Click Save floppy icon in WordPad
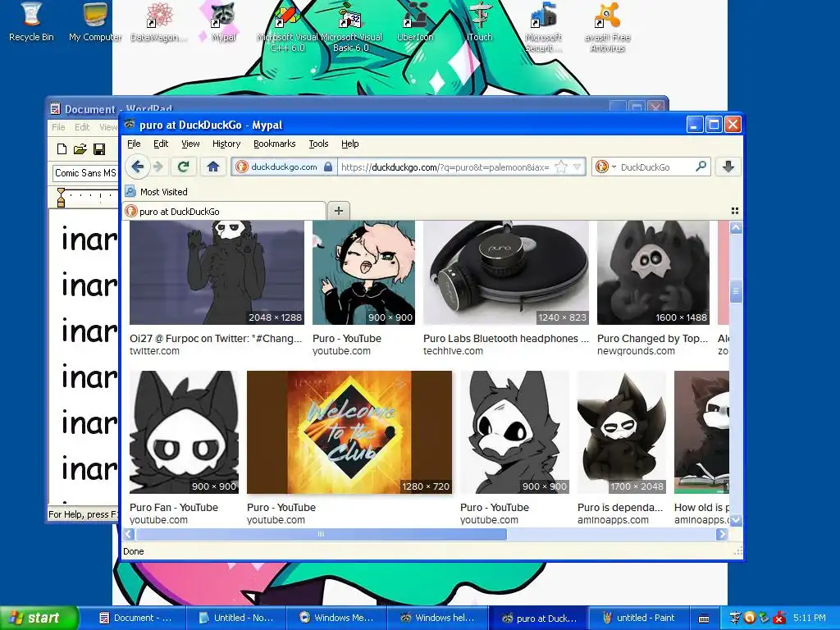This screenshot has height=630, width=840. 99,149
